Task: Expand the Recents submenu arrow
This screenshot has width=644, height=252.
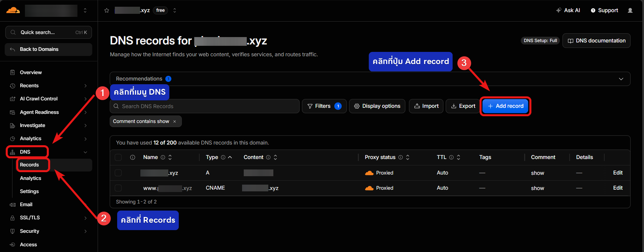Action: (86, 86)
